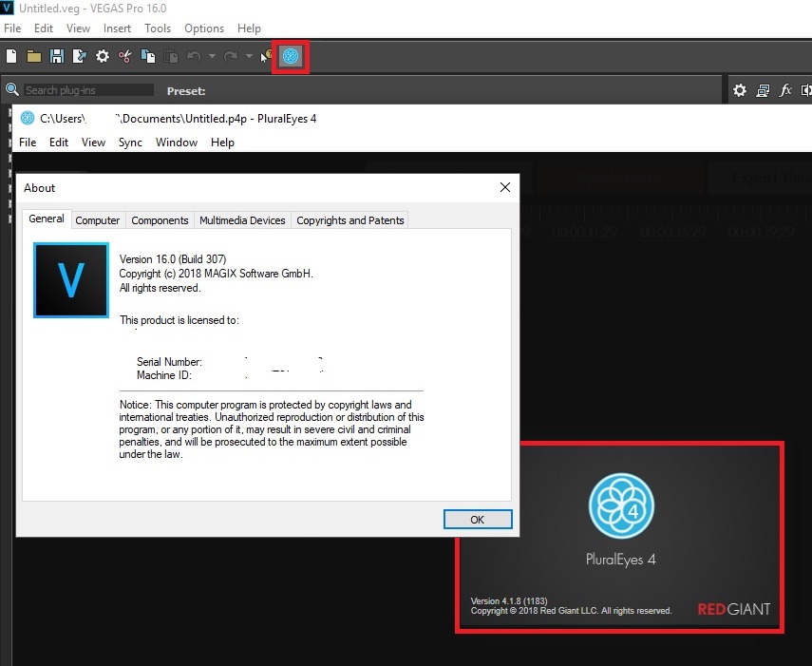
Task: Open PluralEyes View menu
Action: coord(93,143)
